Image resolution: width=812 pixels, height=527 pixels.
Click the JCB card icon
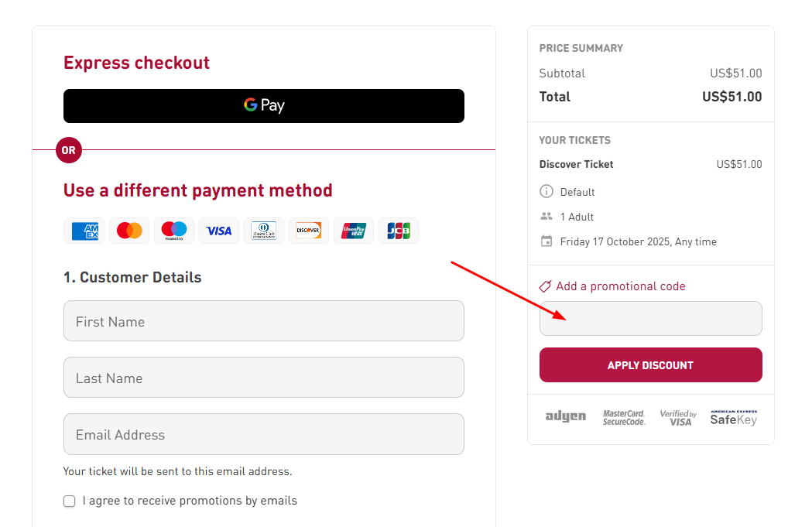pos(399,231)
